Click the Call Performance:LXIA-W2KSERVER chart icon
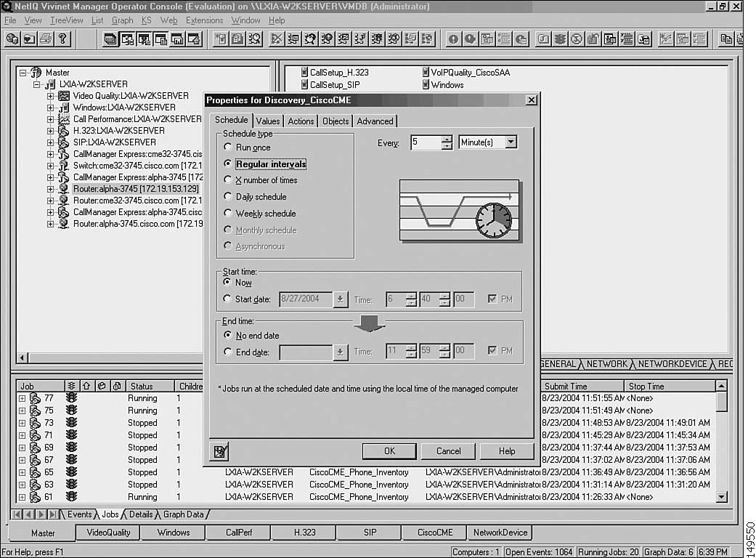Image resolution: width=756 pixels, height=558 pixels. [64, 119]
